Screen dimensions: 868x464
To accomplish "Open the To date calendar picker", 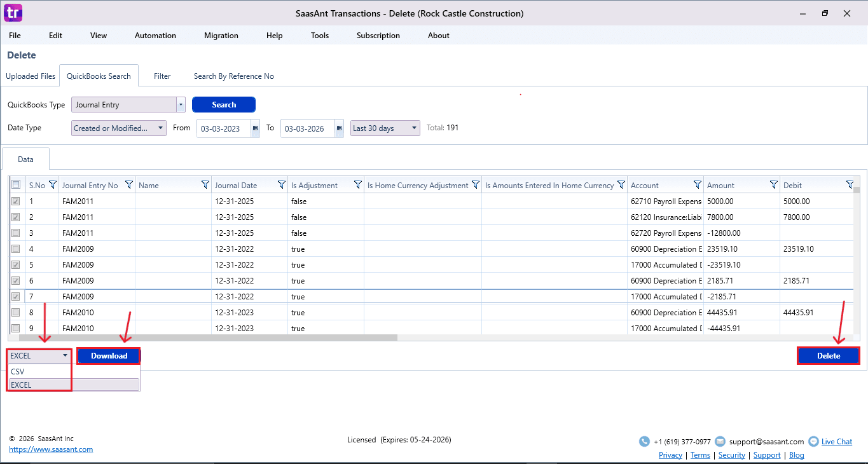I will tap(339, 128).
